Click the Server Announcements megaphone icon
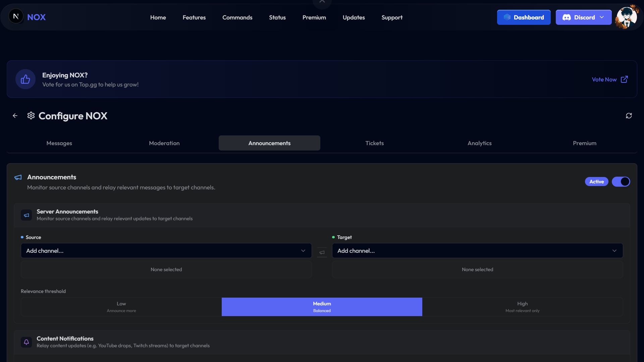The image size is (644, 362). [26, 215]
